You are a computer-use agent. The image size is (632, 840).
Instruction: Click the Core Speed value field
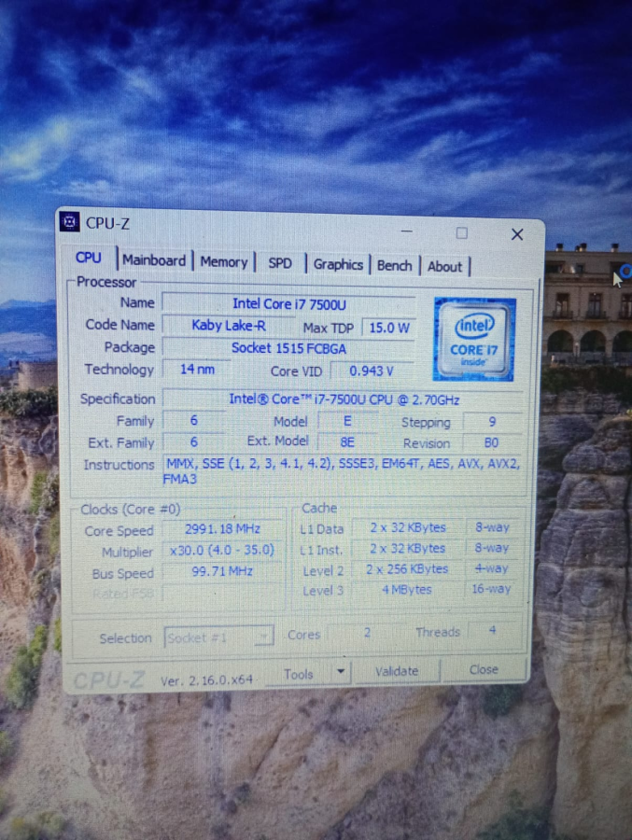pos(222,529)
